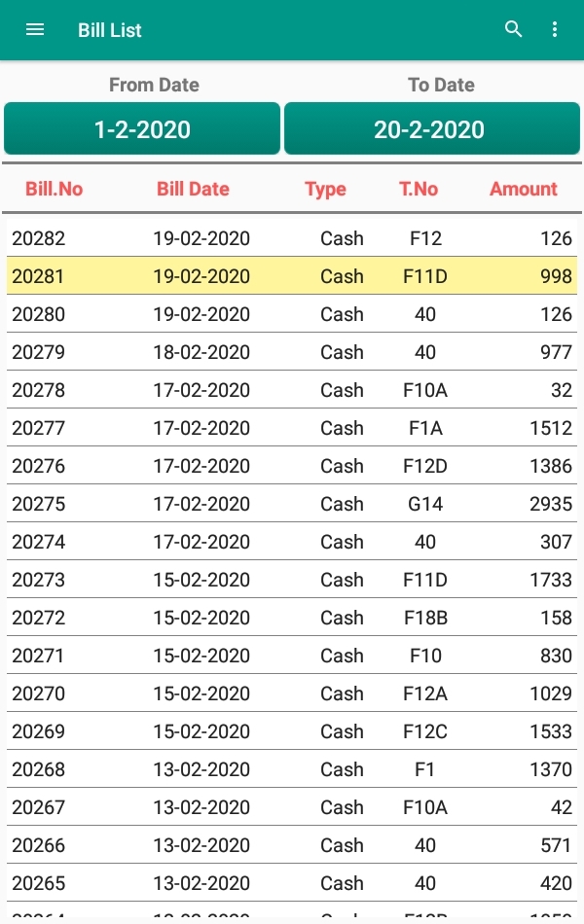This screenshot has height=924, width=584.
Task: Tap the search magnifier icon
Action: [514, 30]
